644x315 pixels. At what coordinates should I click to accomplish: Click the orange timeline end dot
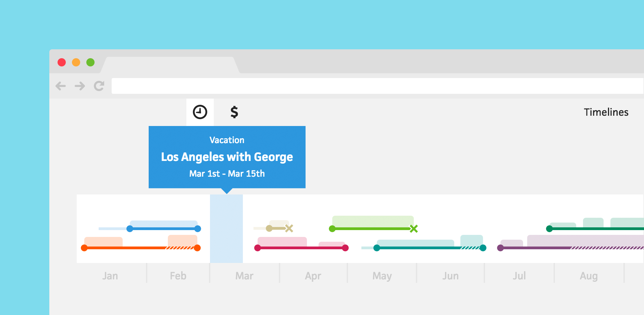(197, 248)
